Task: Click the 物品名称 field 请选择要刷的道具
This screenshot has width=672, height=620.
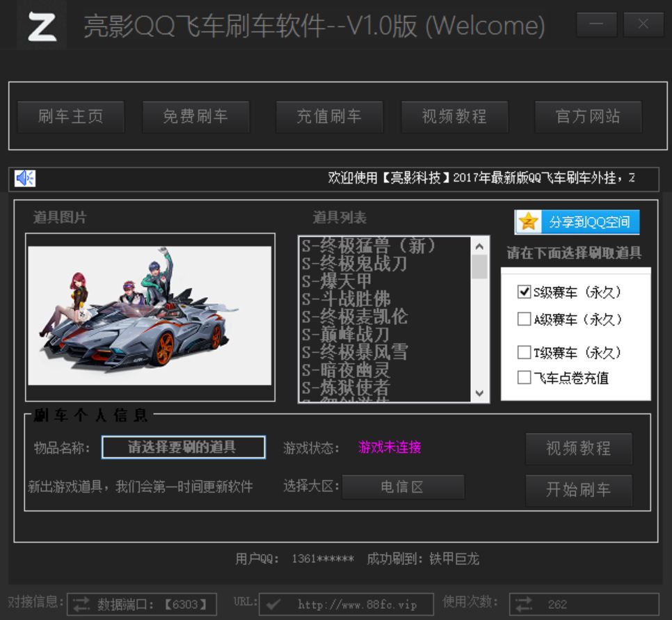Action: pos(184,447)
